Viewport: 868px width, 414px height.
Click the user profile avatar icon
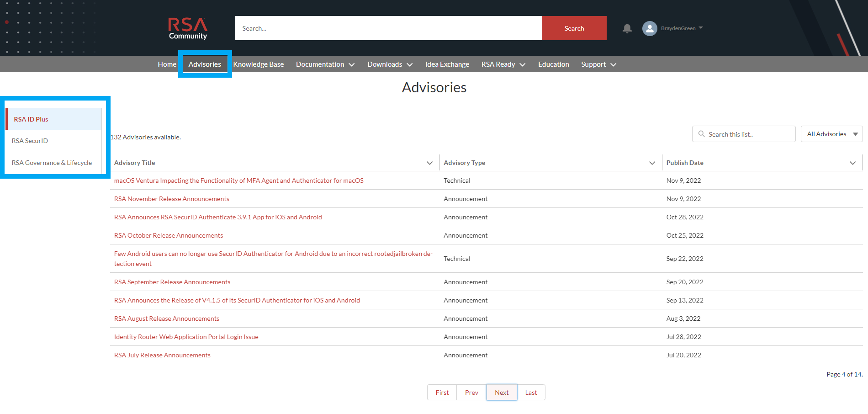tap(649, 28)
